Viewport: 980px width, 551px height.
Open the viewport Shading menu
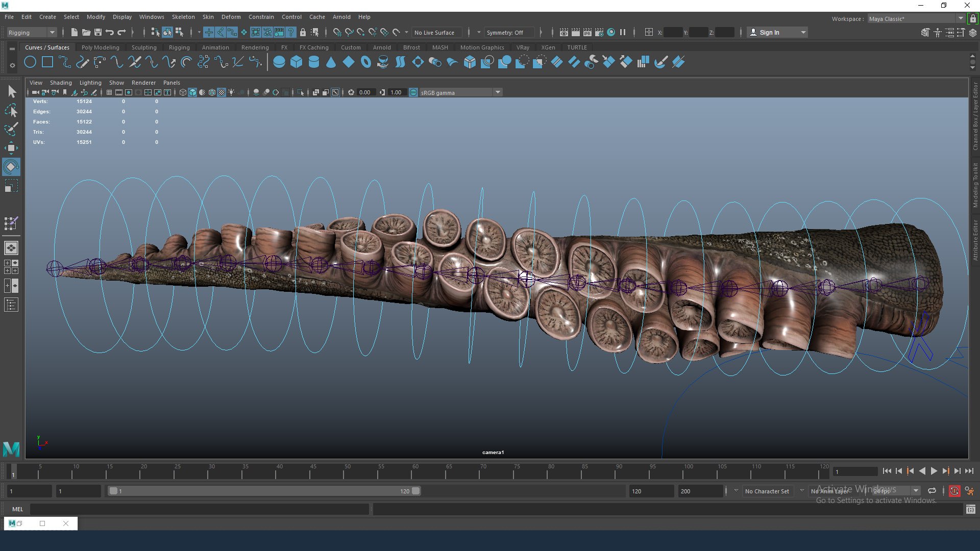tap(61, 83)
